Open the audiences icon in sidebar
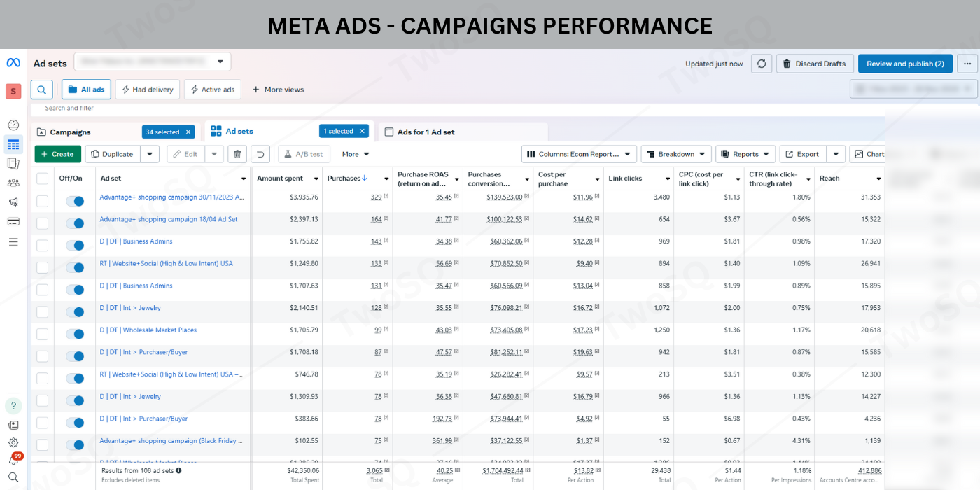 tap(13, 183)
